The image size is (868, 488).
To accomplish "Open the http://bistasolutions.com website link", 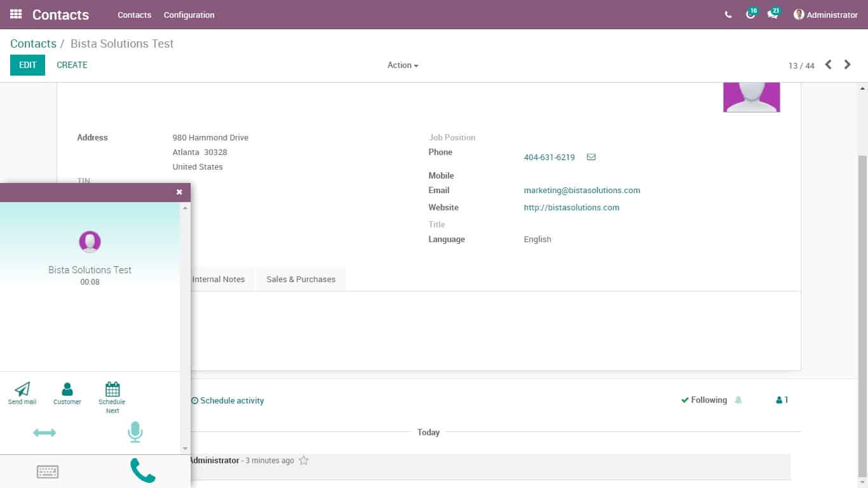I will [571, 208].
